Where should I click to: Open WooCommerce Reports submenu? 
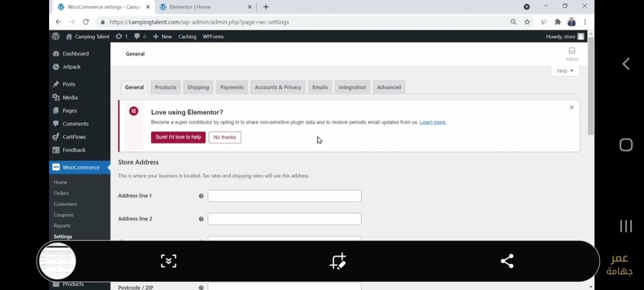click(x=62, y=226)
